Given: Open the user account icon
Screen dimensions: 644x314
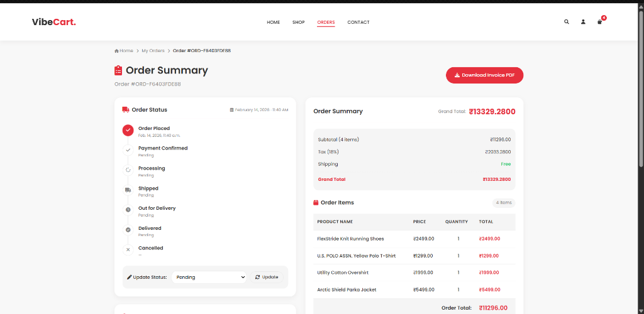Looking at the screenshot, I should point(583,22).
